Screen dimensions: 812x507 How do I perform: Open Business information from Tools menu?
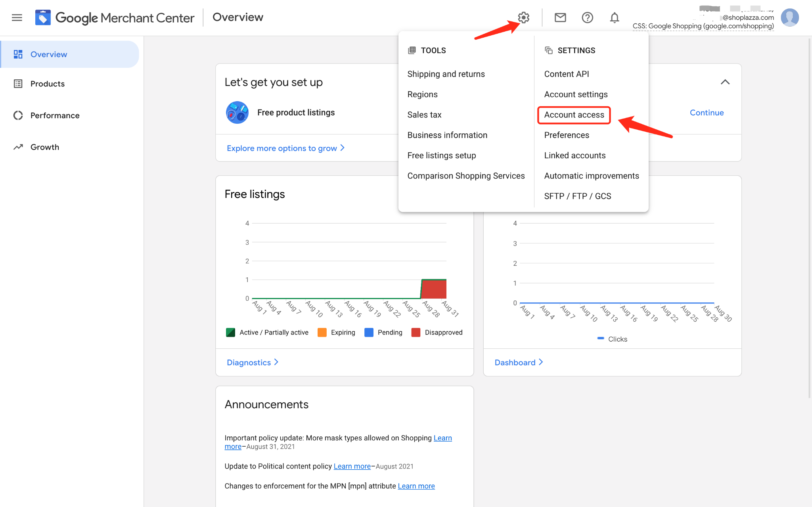coord(447,135)
